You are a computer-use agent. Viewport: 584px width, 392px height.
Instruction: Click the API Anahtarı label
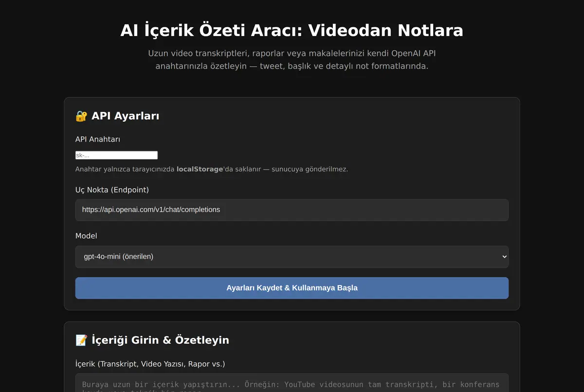(98, 140)
